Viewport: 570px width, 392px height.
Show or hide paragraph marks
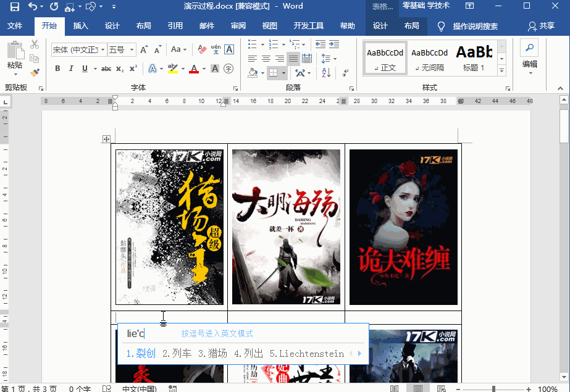pos(345,73)
